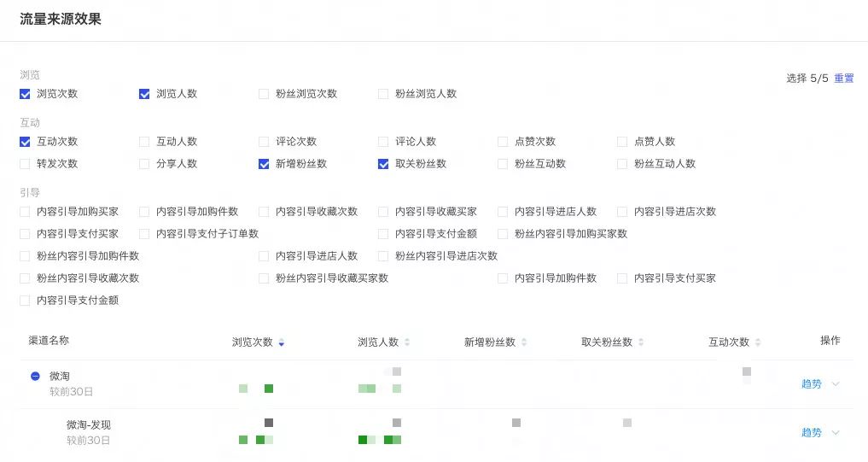
Task: Sort by 浏览人数 column sort icon
Action: coord(407,342)
